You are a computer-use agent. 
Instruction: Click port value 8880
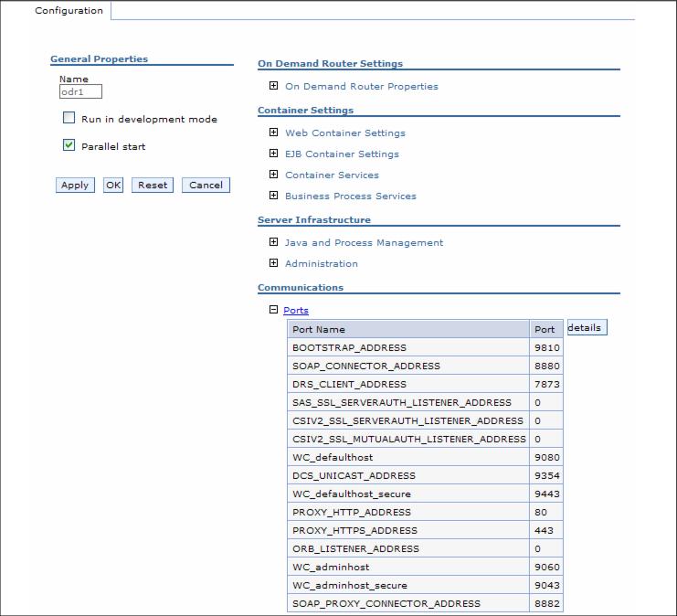click(x=546, y=366)
